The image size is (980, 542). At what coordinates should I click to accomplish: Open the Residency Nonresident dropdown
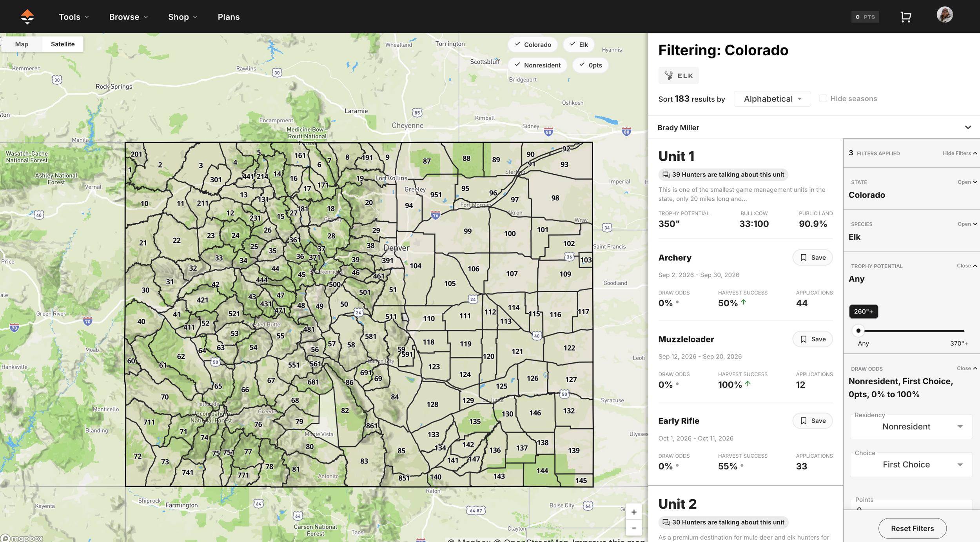(911, 427)
